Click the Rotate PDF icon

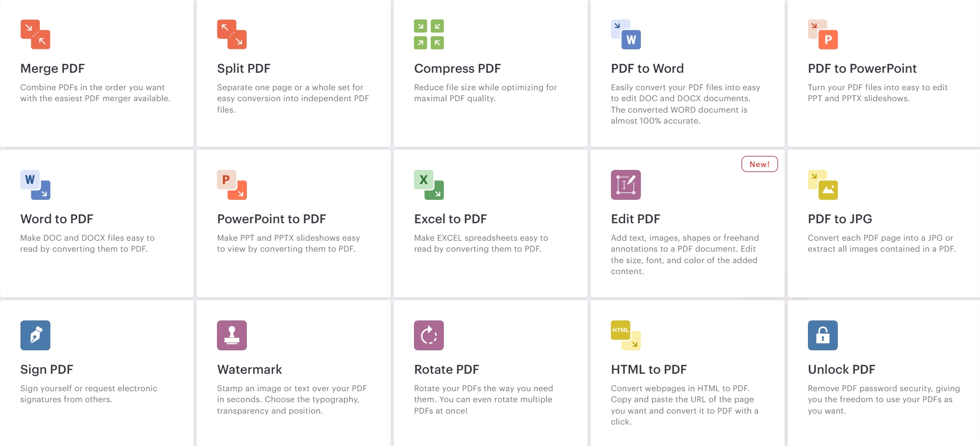click(429, 335)
